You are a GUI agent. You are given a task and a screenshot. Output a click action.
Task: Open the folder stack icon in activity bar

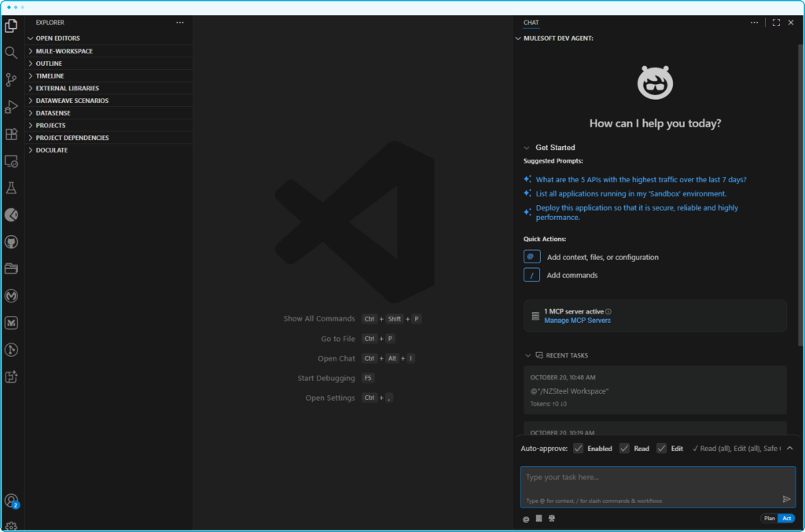click(x=11, y=268)
